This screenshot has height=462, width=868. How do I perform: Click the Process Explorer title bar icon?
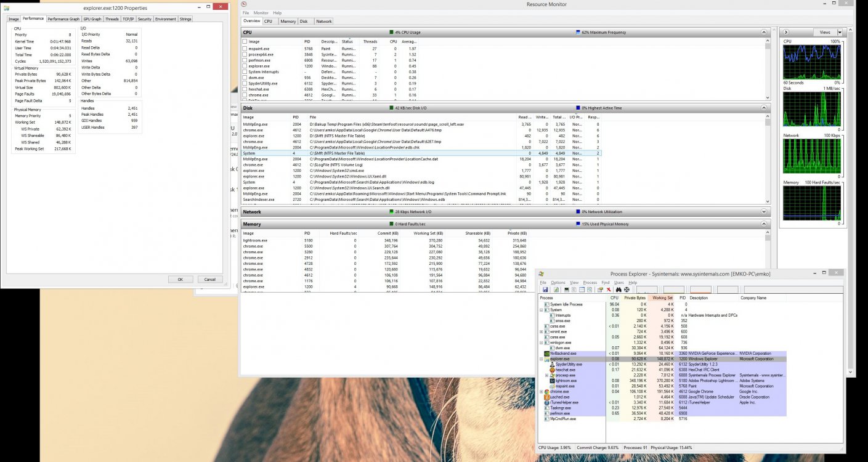coord(541,274)
